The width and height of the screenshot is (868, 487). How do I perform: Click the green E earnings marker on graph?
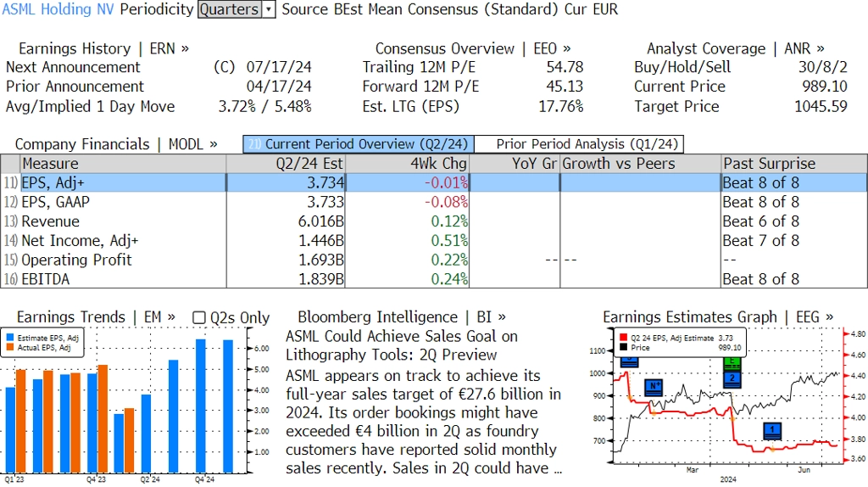[x=732, y=365]
